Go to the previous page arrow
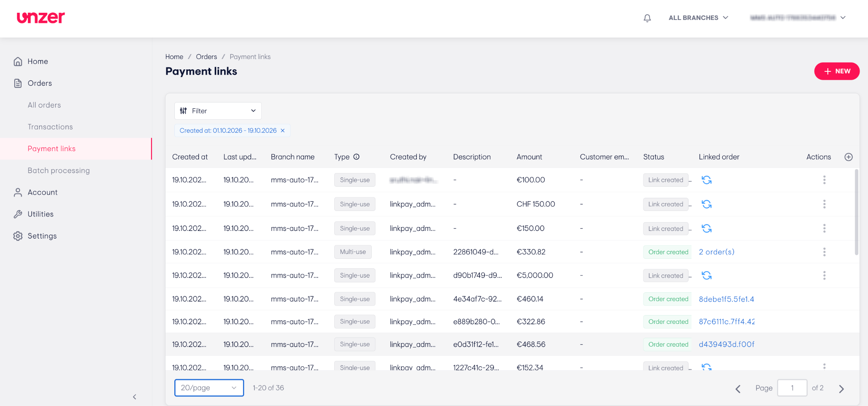The height and width of the screenshot is (406, 868). point(738,389)
